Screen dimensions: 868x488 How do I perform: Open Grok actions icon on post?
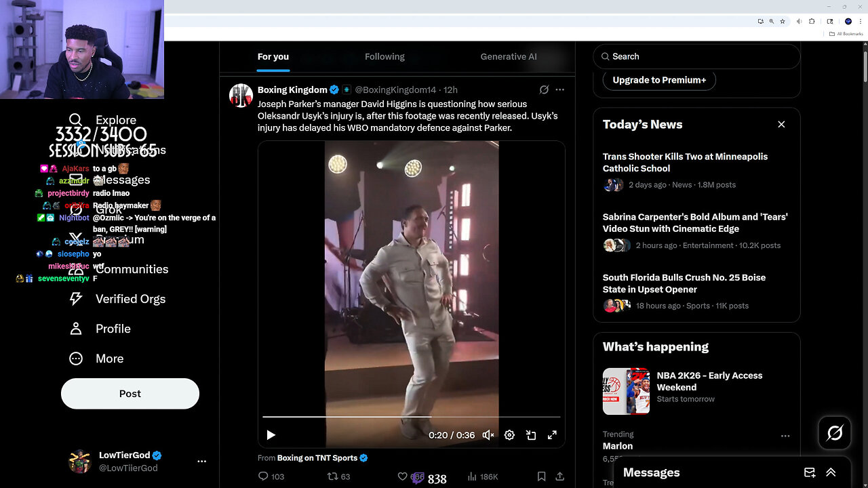tap(544, 90)
